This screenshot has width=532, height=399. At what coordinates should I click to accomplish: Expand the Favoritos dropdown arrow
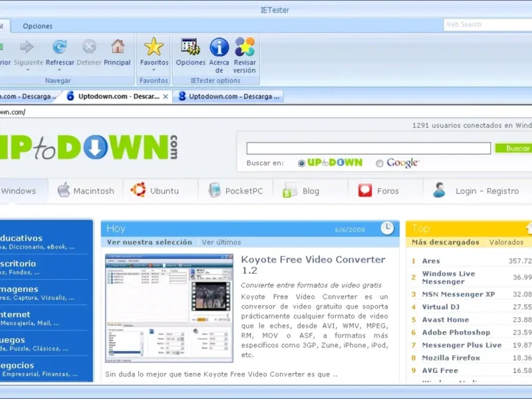(154, 70)
